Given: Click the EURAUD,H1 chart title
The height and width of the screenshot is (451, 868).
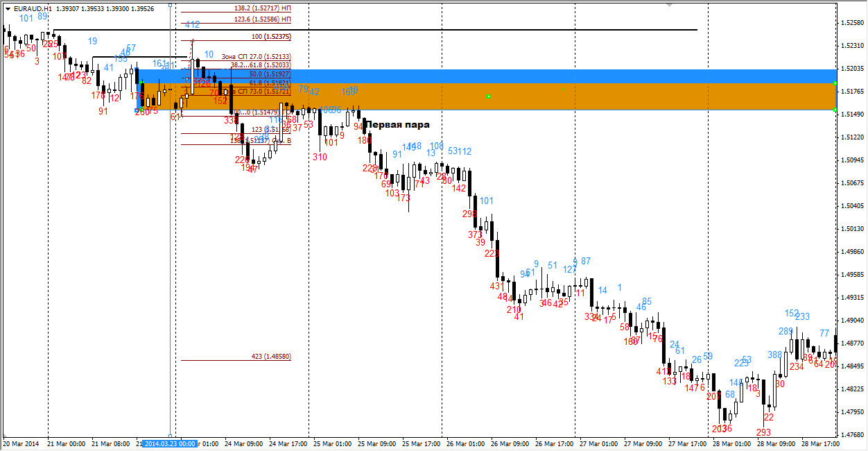Looking at the screenshot, I should pos(32,8).
